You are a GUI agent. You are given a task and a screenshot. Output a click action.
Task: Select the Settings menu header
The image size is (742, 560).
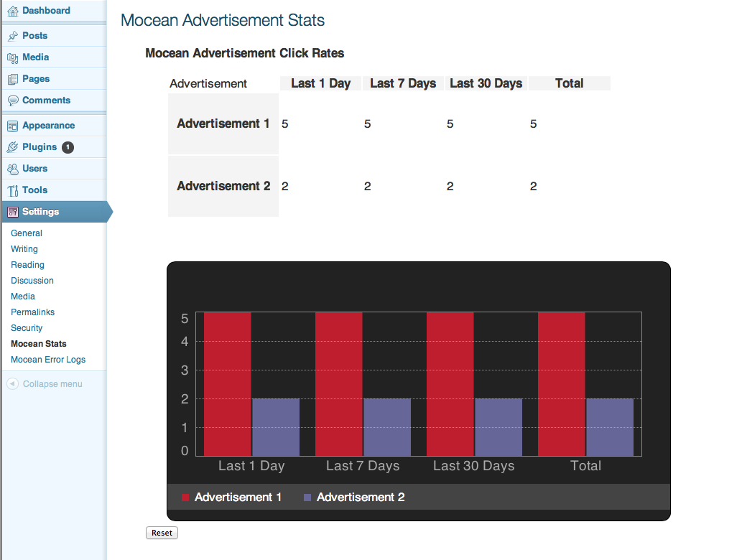pyautogui.click(x=55, y=211)
